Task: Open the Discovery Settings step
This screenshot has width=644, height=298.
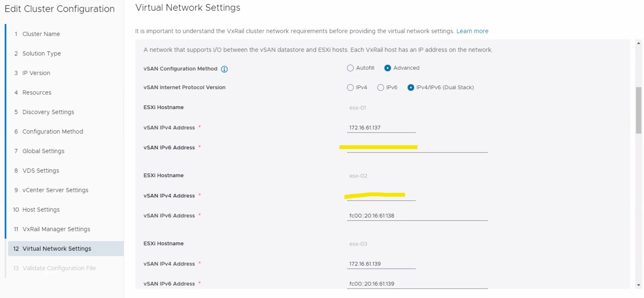Action: [48, 112]
